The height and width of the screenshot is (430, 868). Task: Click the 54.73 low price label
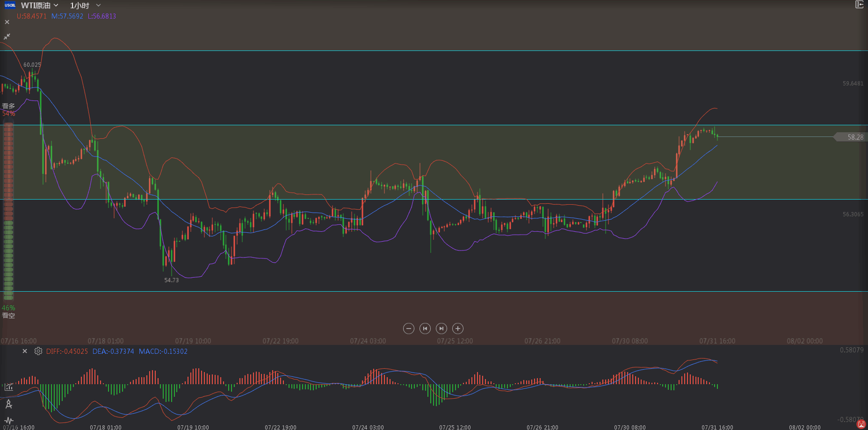coord(172,280)
